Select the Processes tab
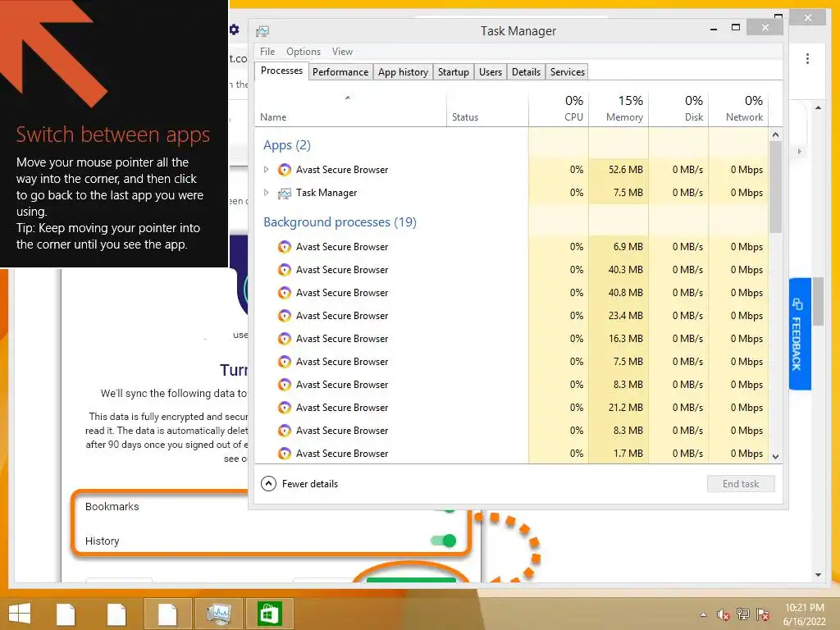The height and width of the screenshot is (630, 840). pos(282,71)
